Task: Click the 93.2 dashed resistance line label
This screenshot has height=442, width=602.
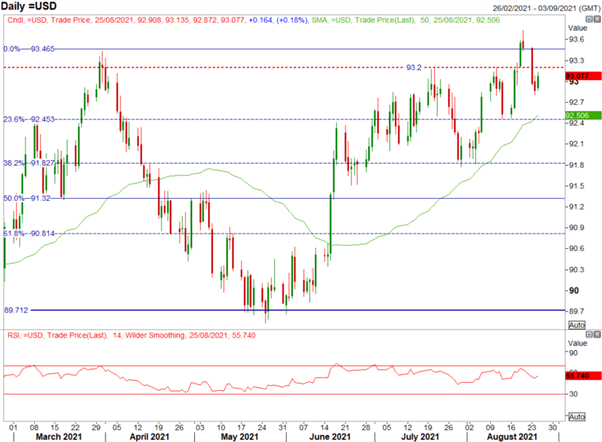Action: coord(413,68)
